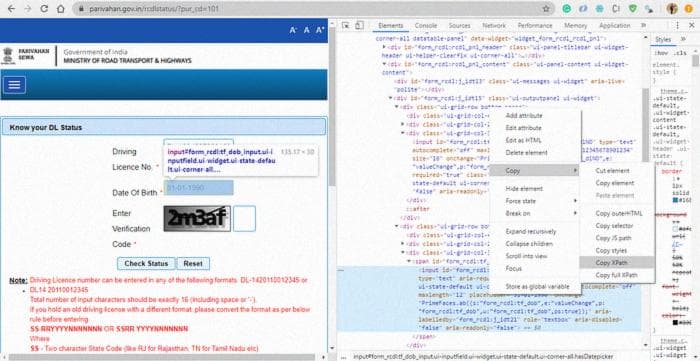Switch to the Sources tab
The image size is (700, 361).
click(459, 25)
